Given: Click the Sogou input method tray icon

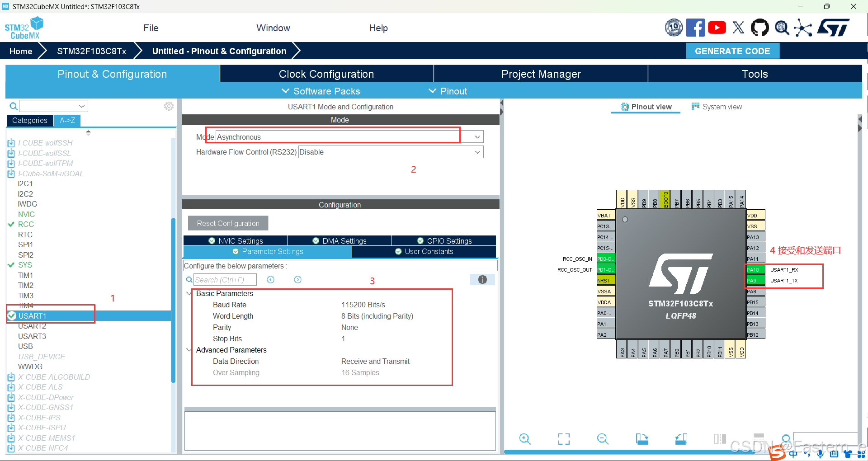Looking at the screenshot, I should point(777,453).
